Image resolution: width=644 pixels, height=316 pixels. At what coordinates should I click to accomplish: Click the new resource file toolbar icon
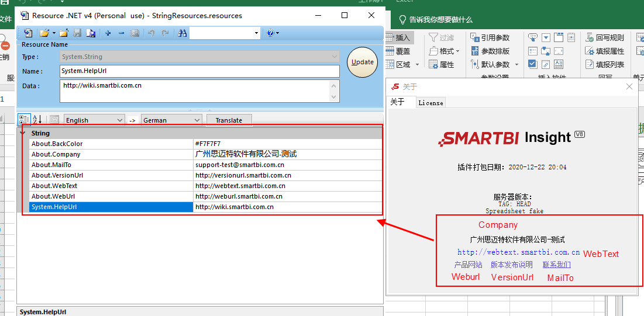point(28,33)
